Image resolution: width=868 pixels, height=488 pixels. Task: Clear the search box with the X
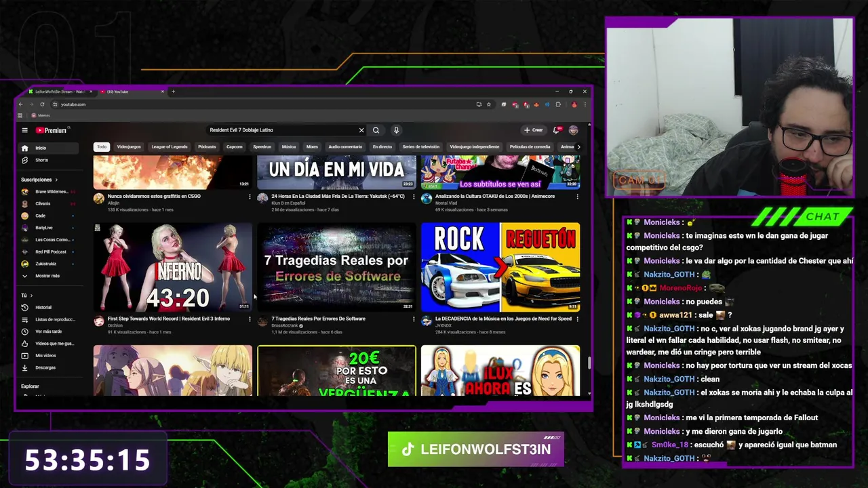361,130
